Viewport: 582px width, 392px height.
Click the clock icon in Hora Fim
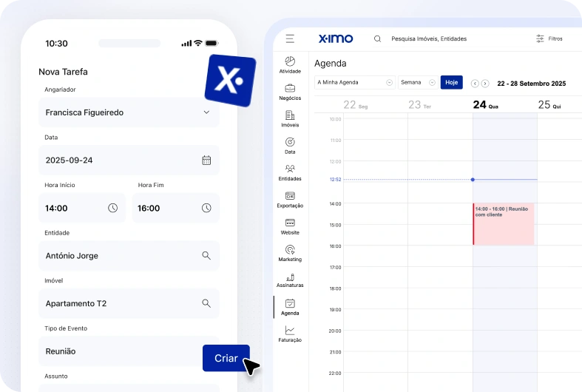coord(206,209)
